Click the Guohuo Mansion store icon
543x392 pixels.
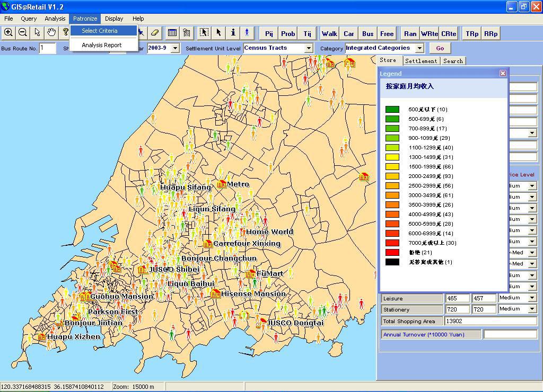pyautogui.click(x=85, y=296)
